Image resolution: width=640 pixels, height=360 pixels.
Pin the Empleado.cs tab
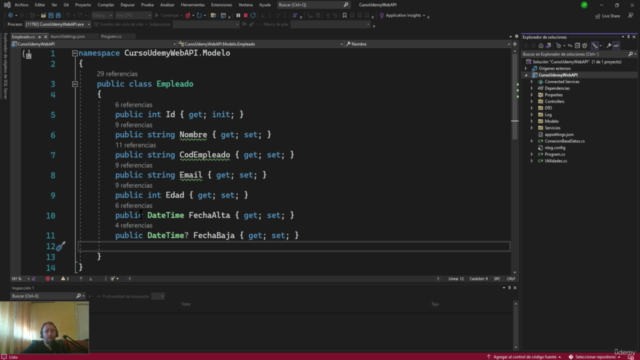39,37
